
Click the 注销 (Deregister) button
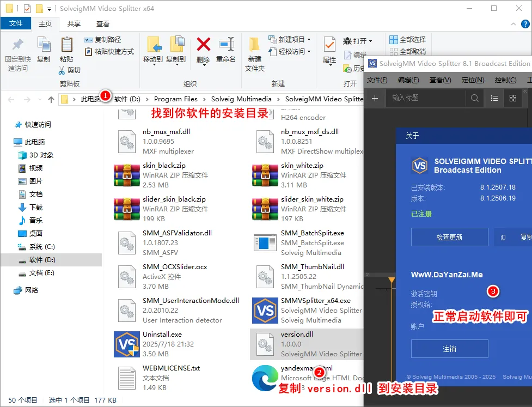449,349
